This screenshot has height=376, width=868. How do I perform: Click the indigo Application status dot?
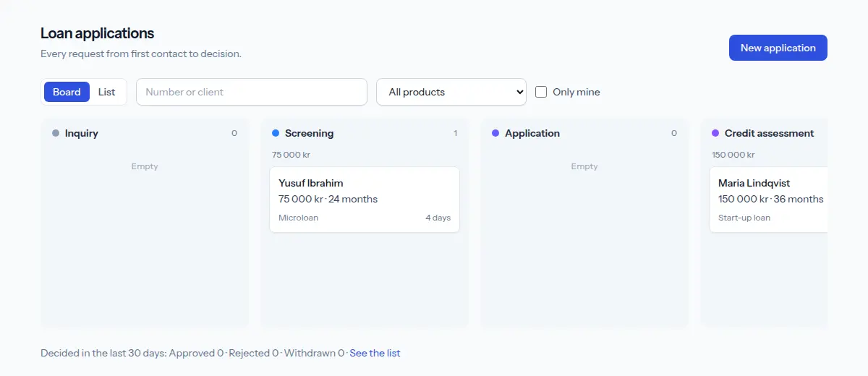pyautogui.click(x=495, y=133)
